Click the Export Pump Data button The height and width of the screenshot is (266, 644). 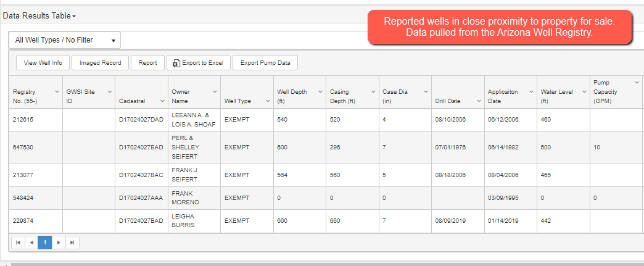265,63
